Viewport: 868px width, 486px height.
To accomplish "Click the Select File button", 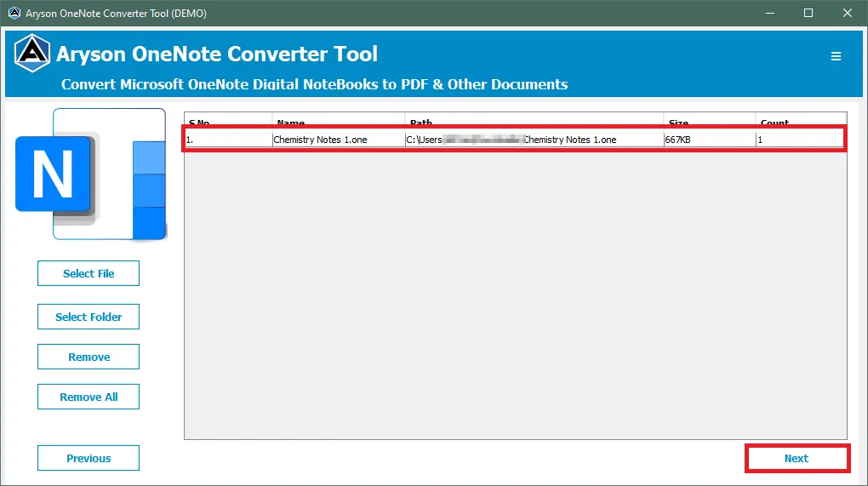I will [89, 273].
